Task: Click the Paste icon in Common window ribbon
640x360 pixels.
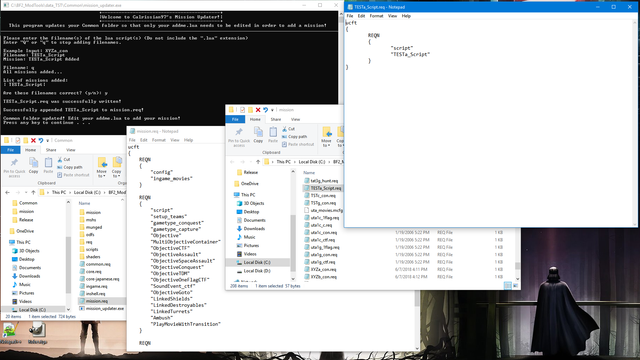Action: [48, 166]
